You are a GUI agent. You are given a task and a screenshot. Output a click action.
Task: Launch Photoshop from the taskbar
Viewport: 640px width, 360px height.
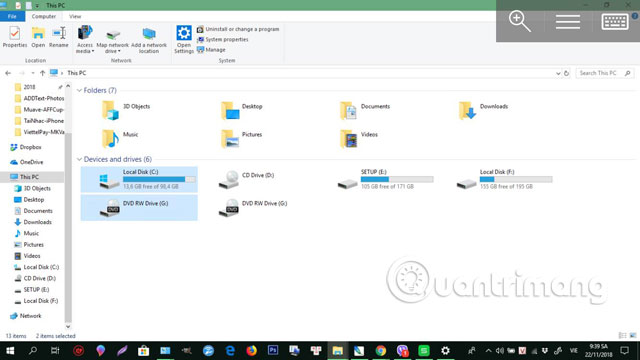coord(273,351)
